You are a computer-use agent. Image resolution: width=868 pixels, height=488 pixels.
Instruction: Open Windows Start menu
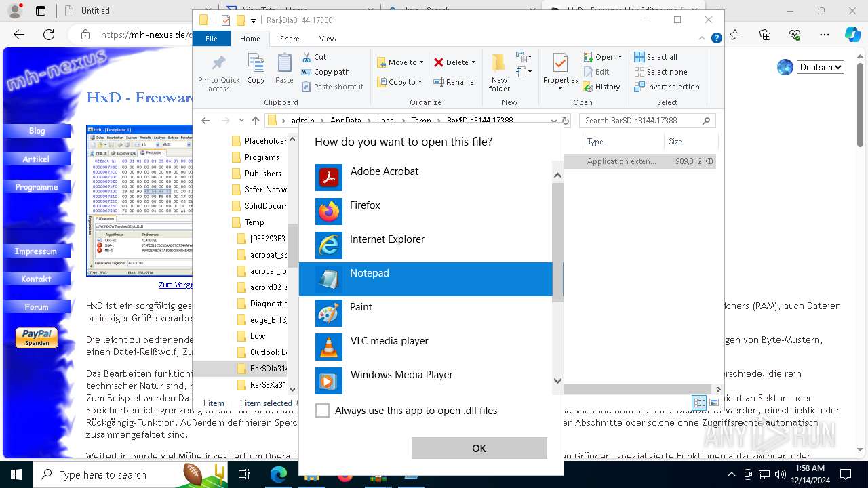tap(16, 474)
